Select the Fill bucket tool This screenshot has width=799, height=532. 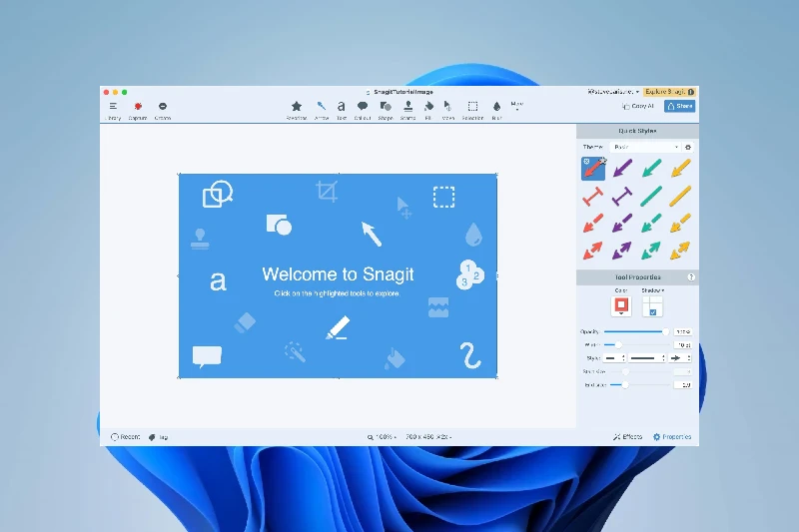(428, 110)
